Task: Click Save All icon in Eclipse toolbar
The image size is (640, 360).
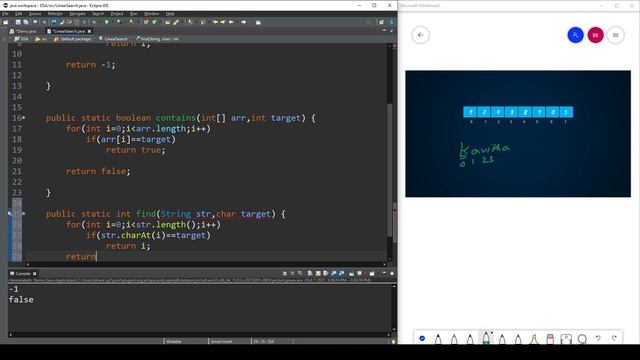Action: [26, 22]
